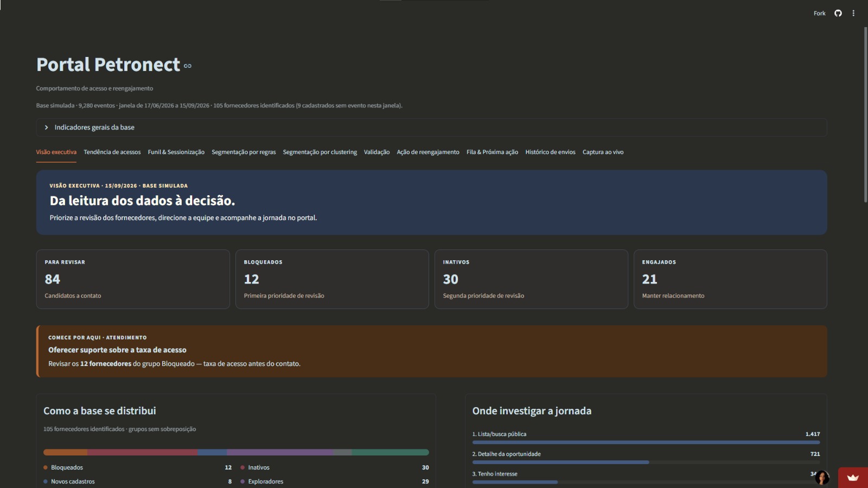Open the Ação de reengajamento tab

coord(428,152)
